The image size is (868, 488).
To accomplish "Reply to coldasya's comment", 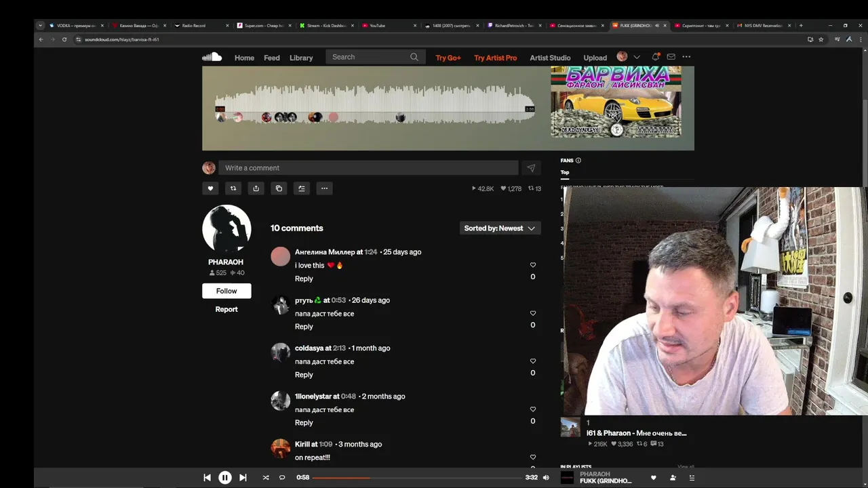I will 304,375.
